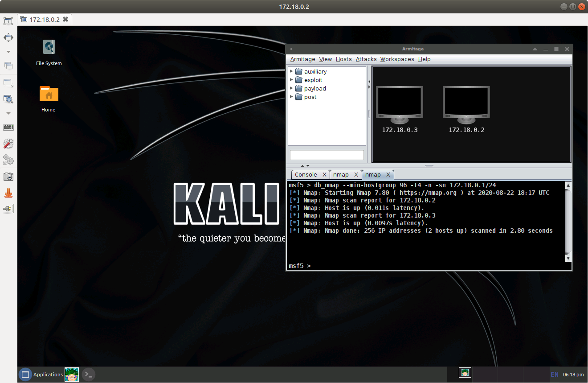This screenshot has width=588, height=383.
Task: Expand the auxiliary module tree node
Action: 291,71
